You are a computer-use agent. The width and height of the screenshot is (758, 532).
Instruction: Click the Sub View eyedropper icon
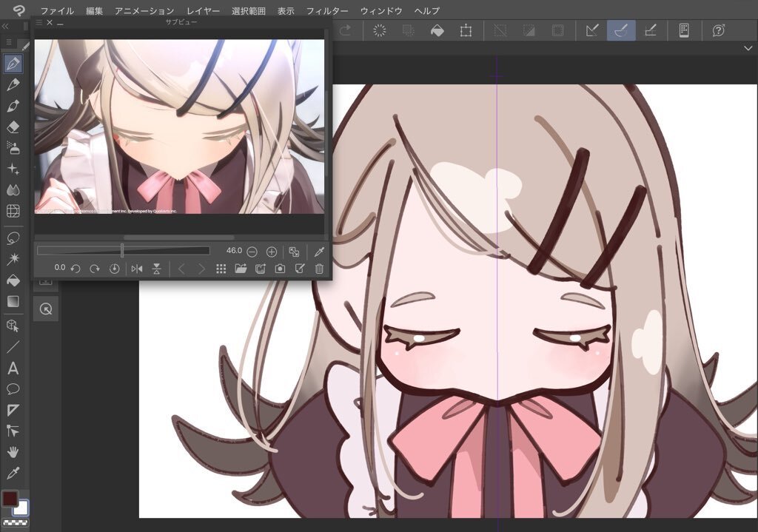coord(319,252)
